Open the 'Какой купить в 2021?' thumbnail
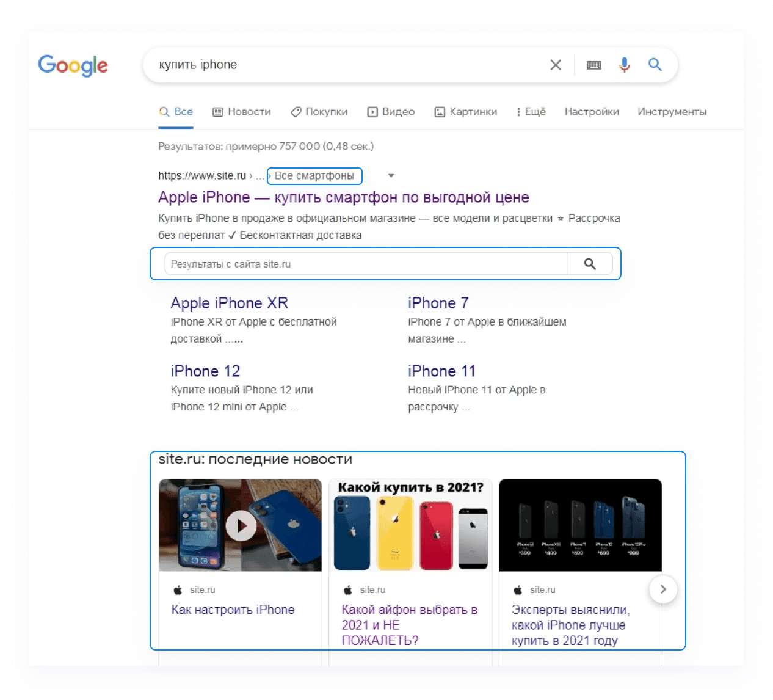This screenshot has width=773, height=700. [410, 525]
